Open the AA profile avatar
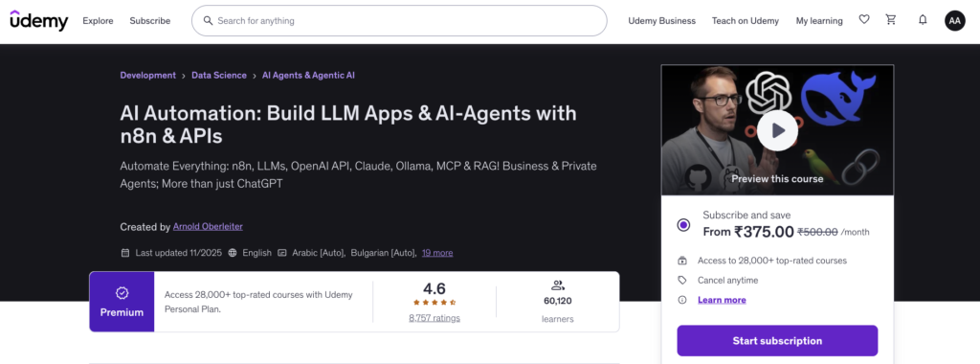Image resolution: width=980 pixels, height=364 pixels. 954,21
